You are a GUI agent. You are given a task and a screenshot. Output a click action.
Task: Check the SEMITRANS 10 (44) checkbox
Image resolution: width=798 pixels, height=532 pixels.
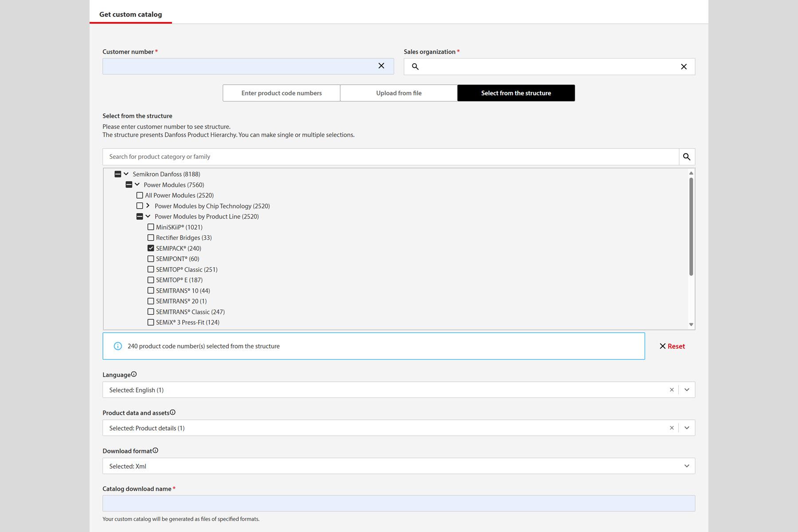click(x=151, y=290)
